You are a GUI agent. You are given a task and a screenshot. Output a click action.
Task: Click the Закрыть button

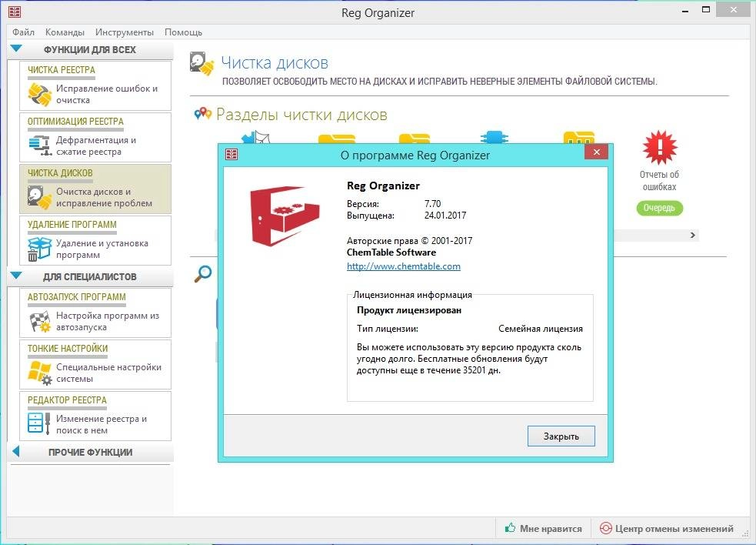[561, 436]
